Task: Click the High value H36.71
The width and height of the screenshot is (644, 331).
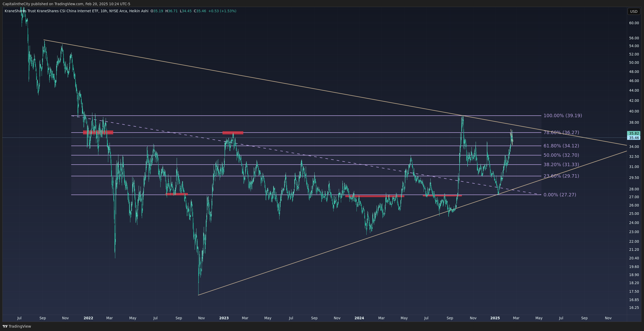Action: click(x=171, y=11)
